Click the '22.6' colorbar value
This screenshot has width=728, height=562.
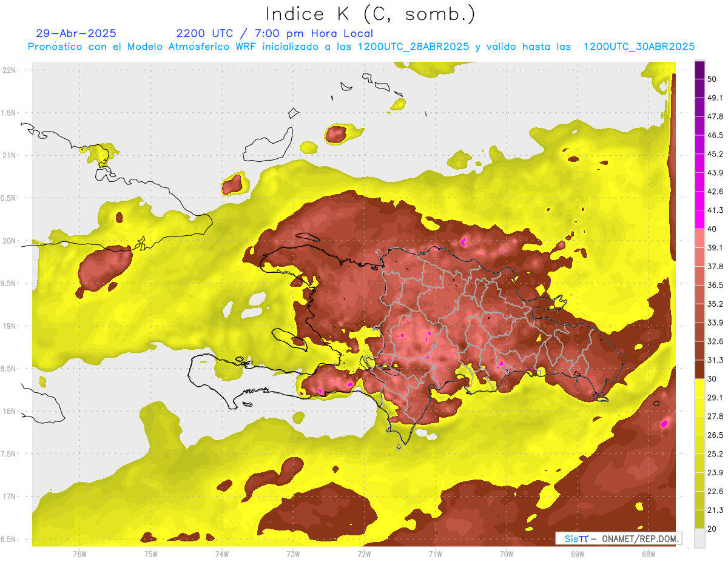[x=715, y=492]
